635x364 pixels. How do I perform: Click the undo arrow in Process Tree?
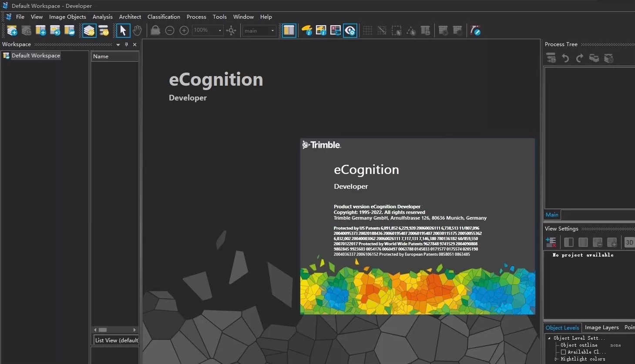(565, 58)
